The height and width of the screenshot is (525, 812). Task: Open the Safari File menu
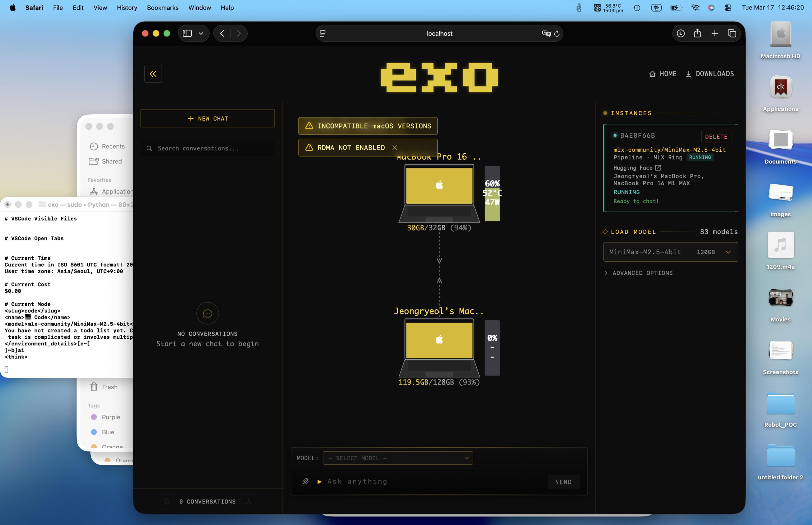pos(58,8)
